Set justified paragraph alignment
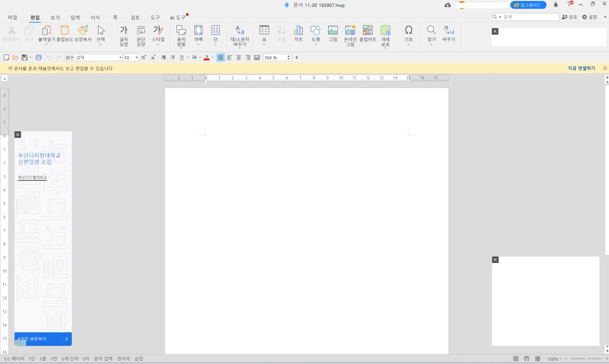 pos(220,57)
